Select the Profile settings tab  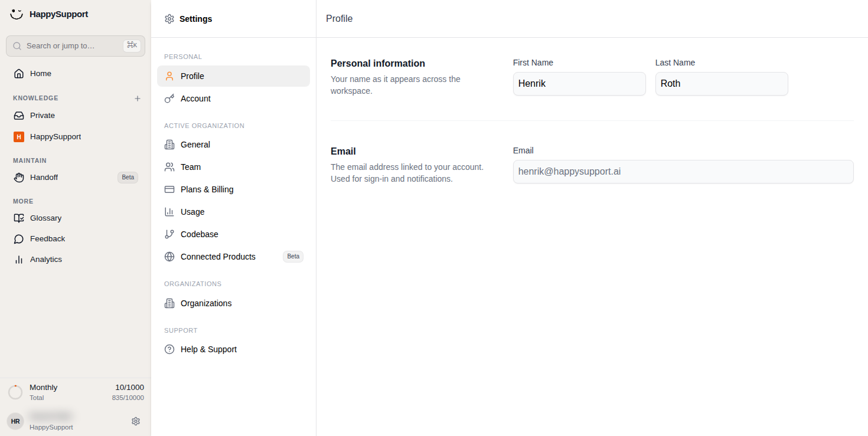point(233,76)
